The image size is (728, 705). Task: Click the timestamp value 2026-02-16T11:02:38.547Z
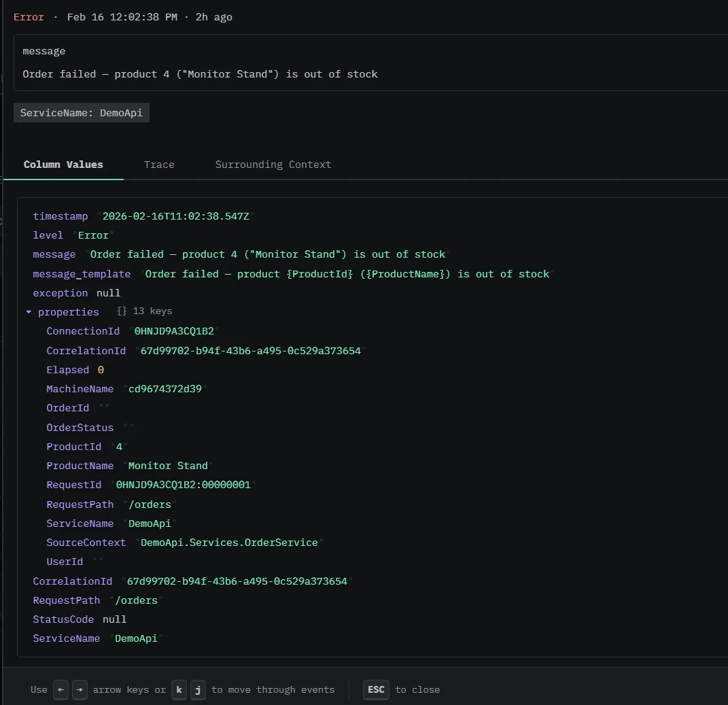coord(175,216)
